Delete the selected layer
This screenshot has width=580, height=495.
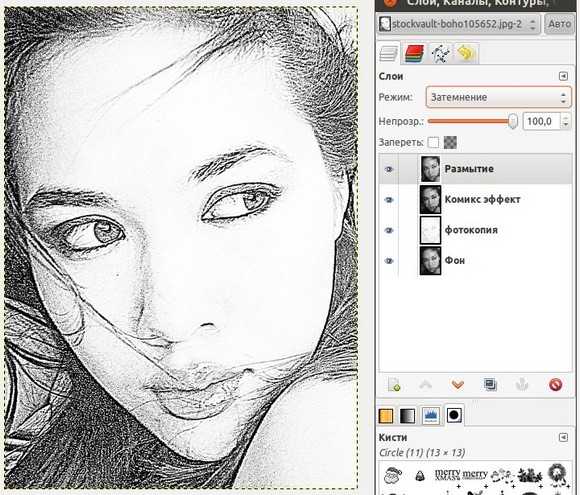(555, 385)
